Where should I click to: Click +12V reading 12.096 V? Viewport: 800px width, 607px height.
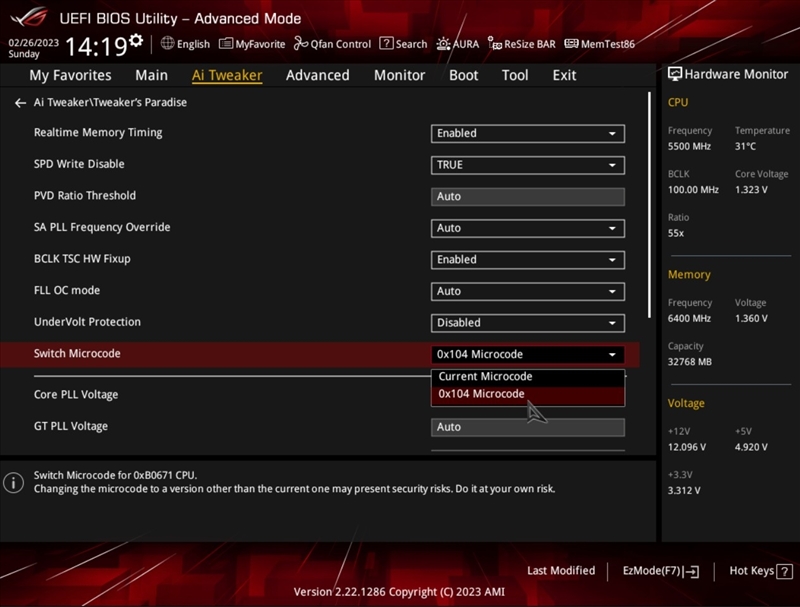687,447
